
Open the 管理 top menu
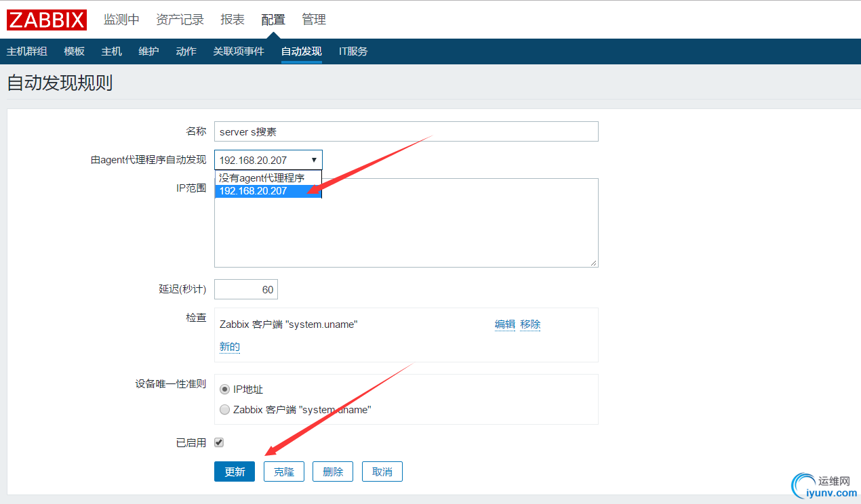(314, 20)
